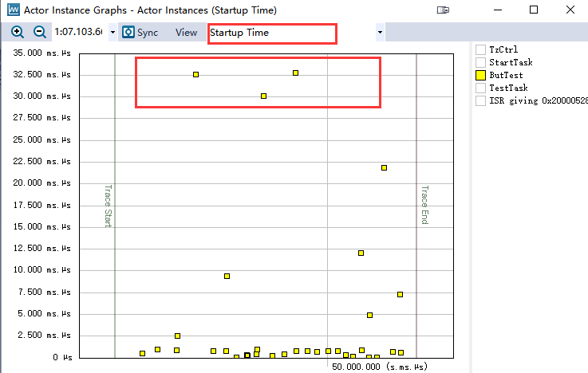Open the time range dropdown arrow

(112, 32)
